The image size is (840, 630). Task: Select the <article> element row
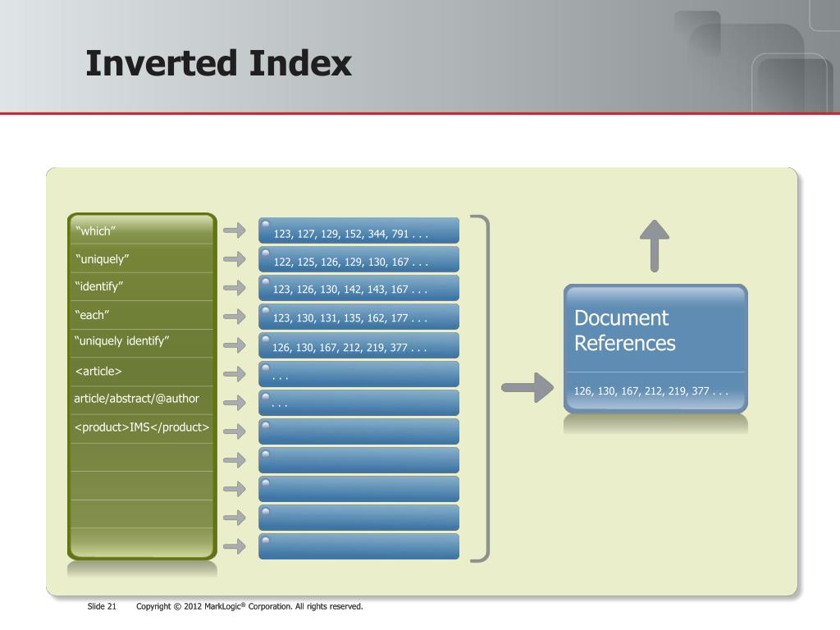[142, 372]
